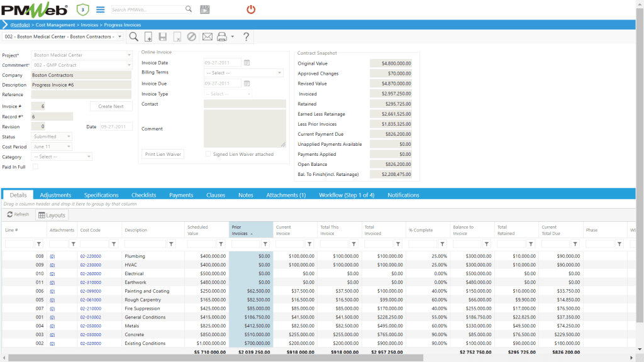Click the PMWeb search input field

click(x=148, y=9)
